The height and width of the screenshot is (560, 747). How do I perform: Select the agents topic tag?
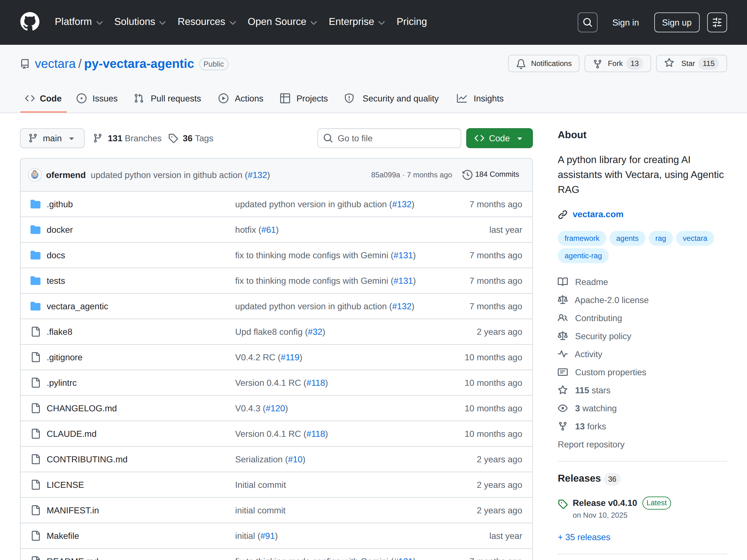(627, 238)
